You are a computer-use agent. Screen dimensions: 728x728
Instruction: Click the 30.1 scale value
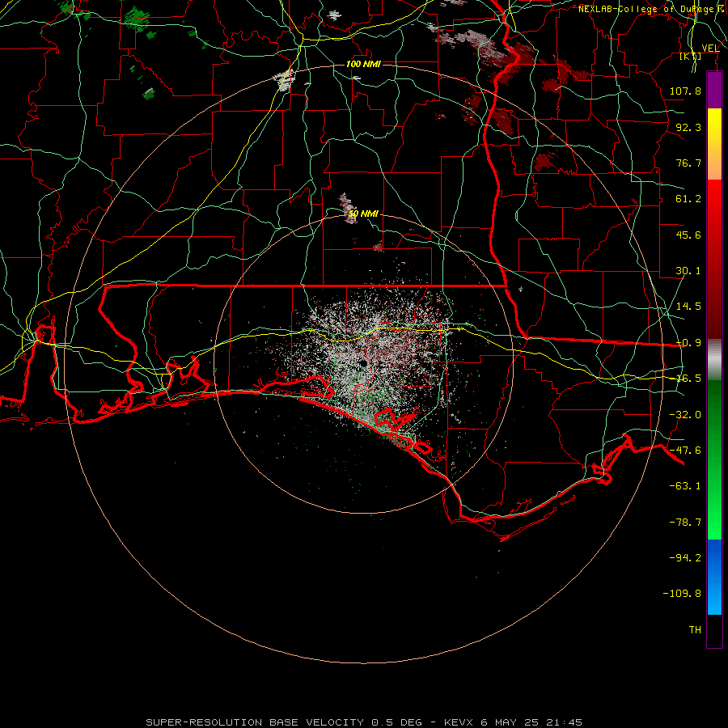pyautogui.click(x=688, y=271)
